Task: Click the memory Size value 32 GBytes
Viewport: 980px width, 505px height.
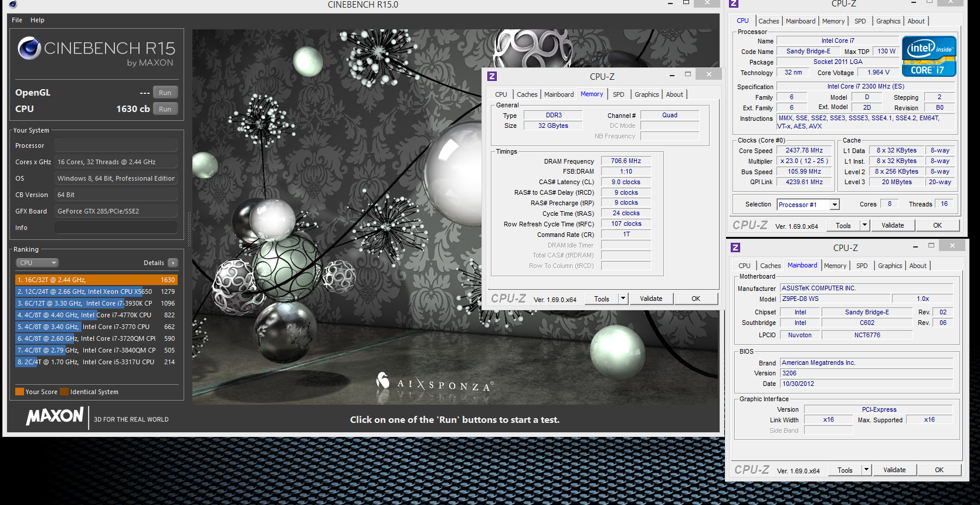Action: (x=553, y=126)
